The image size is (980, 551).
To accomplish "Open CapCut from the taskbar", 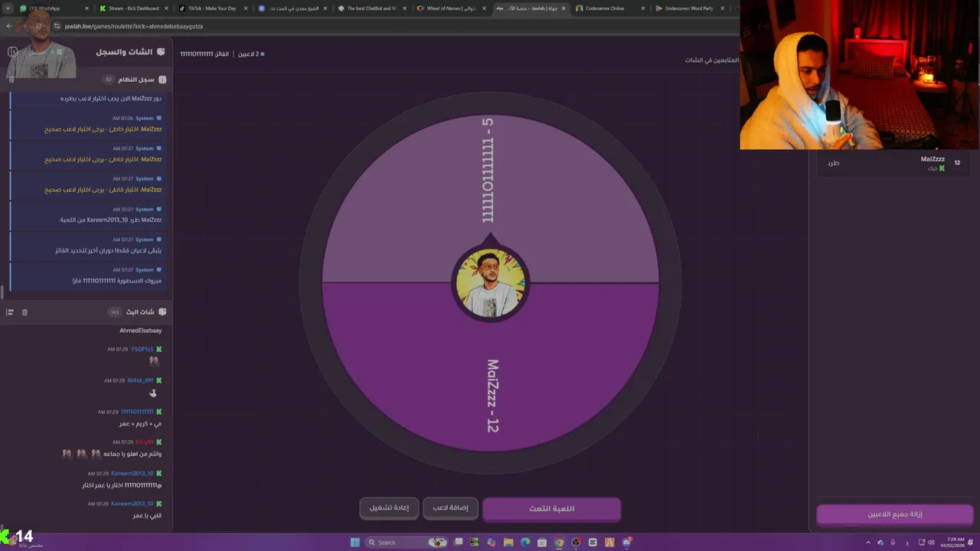I will click(593, 542).
